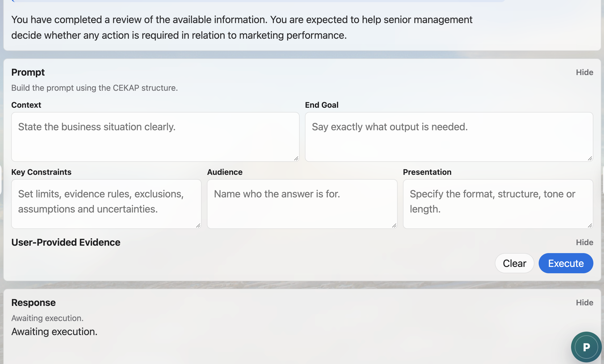Hide the User-Provided Evidence section

click(584, 242)
